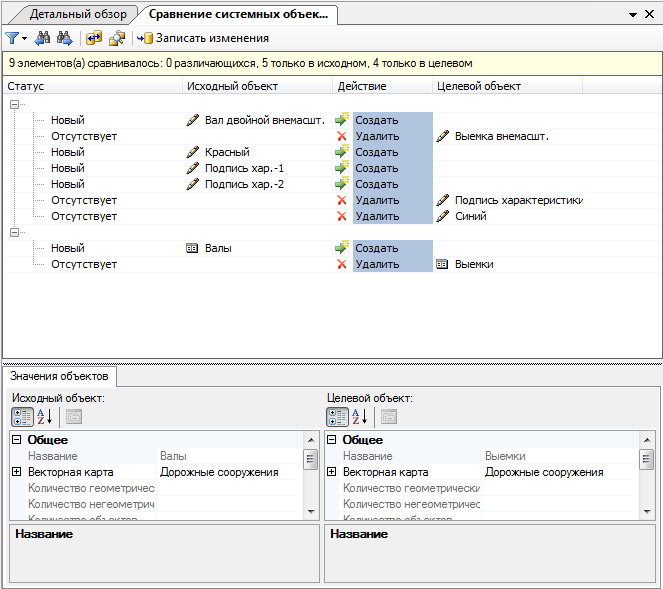Toggle categorized view for target object grid
Screen dimensions: 663x589
(337, 417)
